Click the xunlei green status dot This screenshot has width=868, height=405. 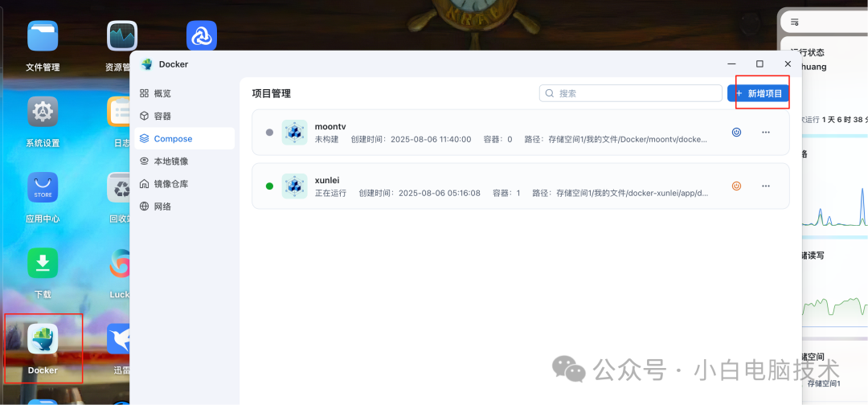tap(269, 186)
